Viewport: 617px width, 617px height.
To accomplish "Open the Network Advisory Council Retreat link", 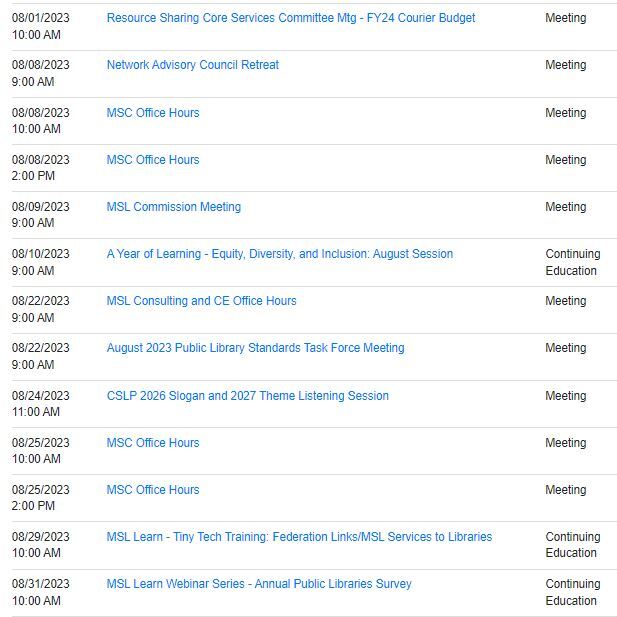I will [x=192, y=65].
